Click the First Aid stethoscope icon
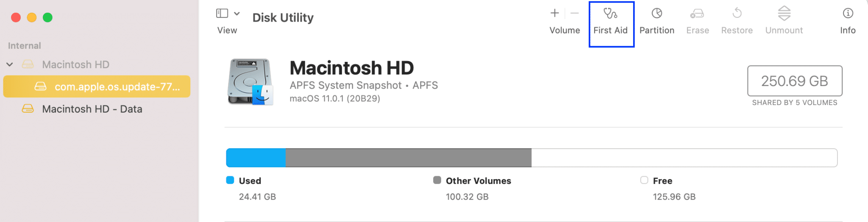 610,14
